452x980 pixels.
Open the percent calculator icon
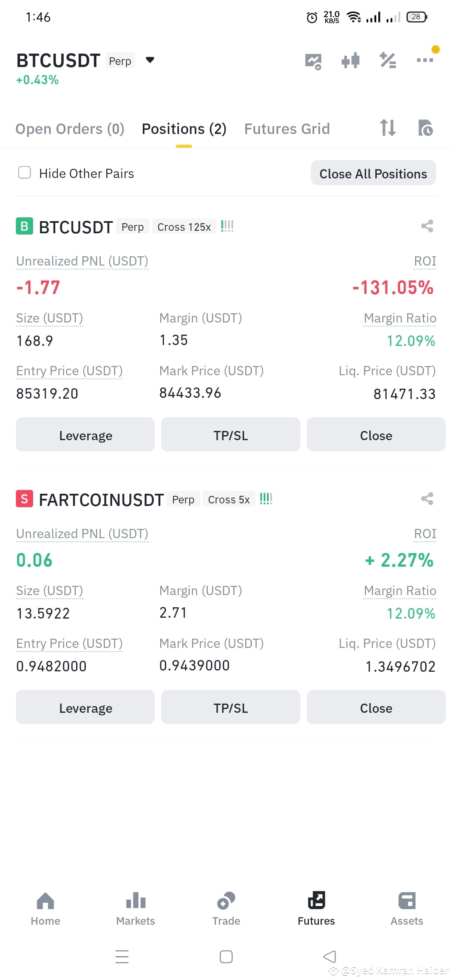coord(388,60)
